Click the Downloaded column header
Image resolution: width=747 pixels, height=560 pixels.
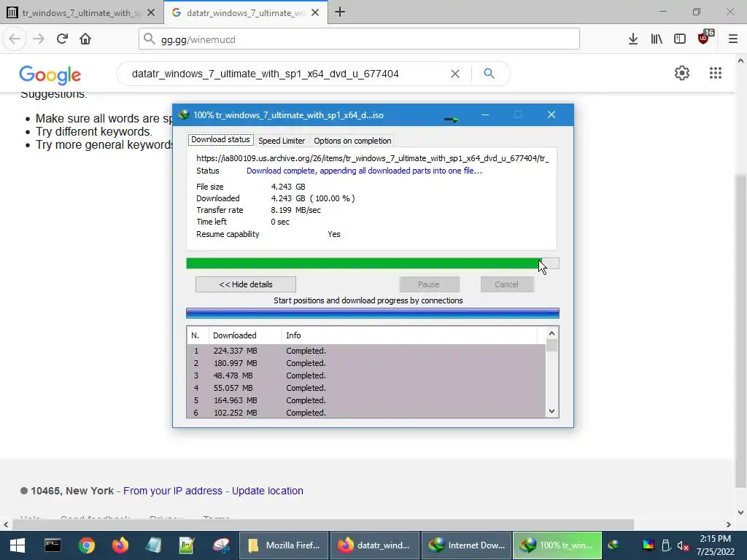coord(245,335)
